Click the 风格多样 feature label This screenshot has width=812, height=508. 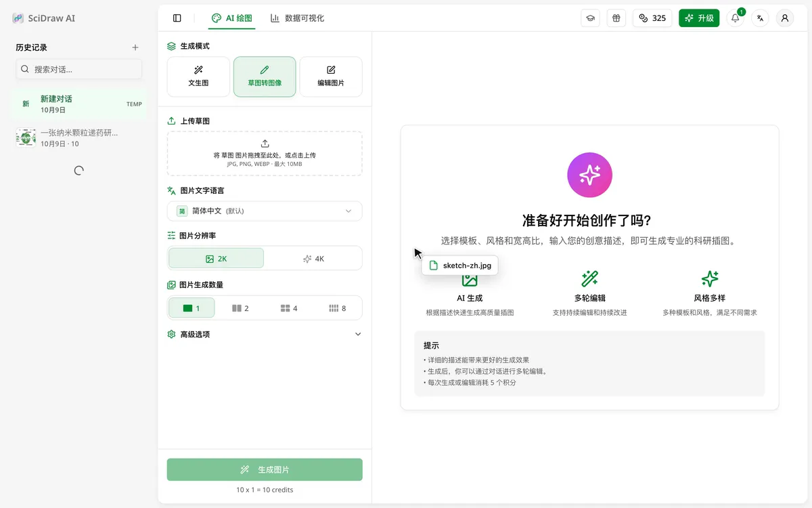710,298
